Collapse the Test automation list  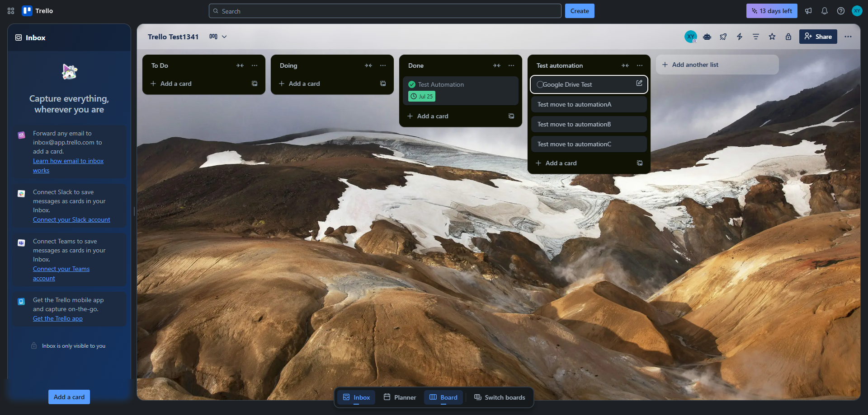coord(625,65)
